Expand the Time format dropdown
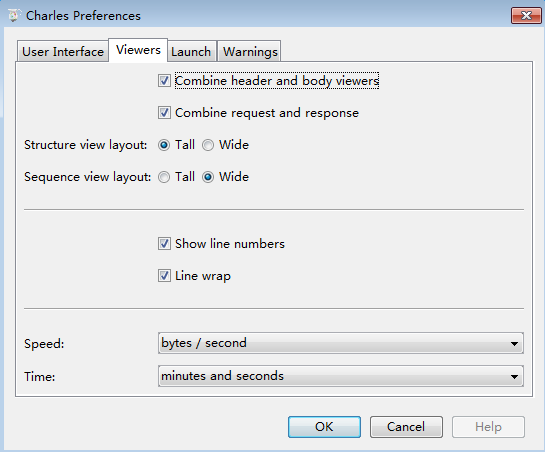Image resolution: width=545 pixels, height=452 pixels. coord(341,376)
